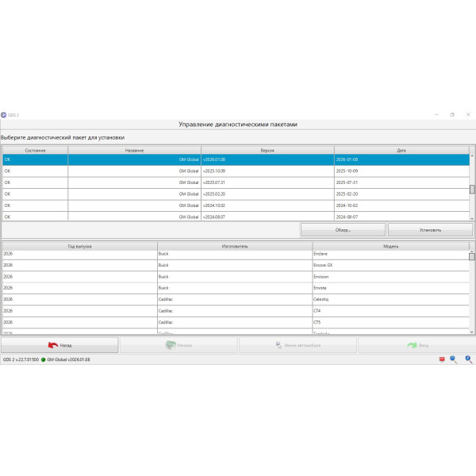The width and height of the screenshot is (476, 476).
Task: Maximize the GDS 2 window
Action: 452,114
